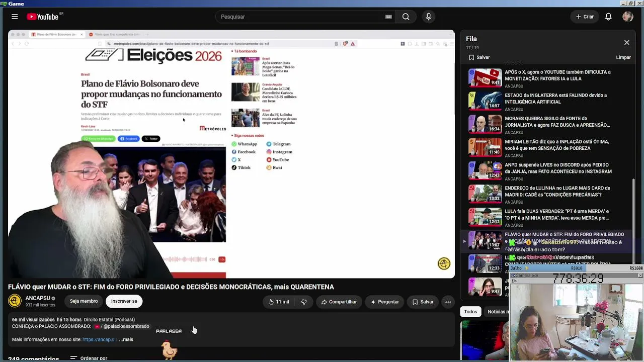
Task: Play the LULA fala DUAS VERDADES thumbnail
Action: point(485,217)
